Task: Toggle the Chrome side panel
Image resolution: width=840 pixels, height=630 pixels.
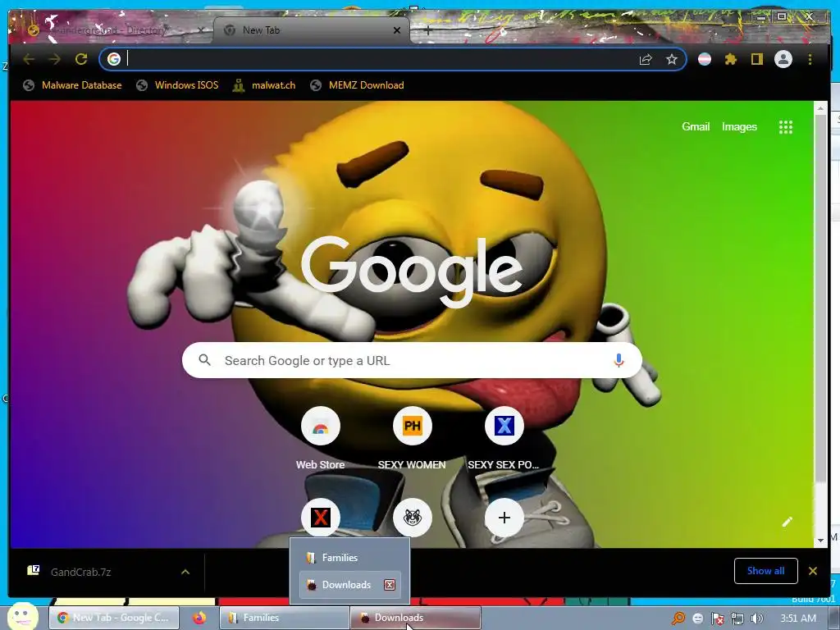Action: pos(756,59)
